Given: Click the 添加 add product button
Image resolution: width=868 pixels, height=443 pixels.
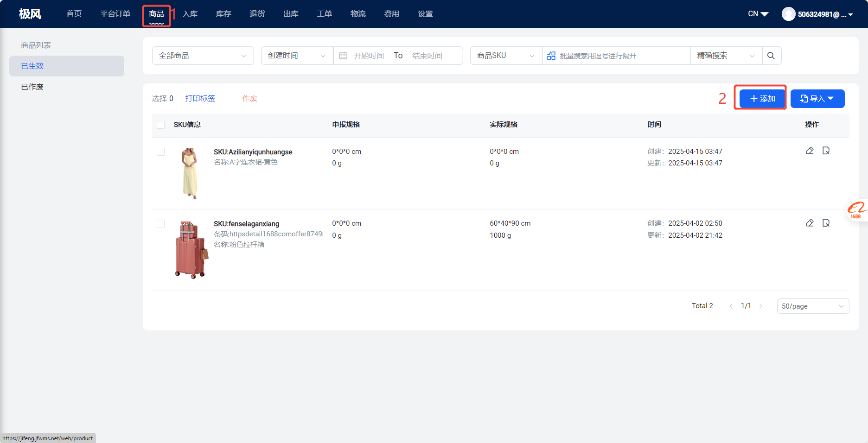Looking at the screenshot, I should 762,99.
